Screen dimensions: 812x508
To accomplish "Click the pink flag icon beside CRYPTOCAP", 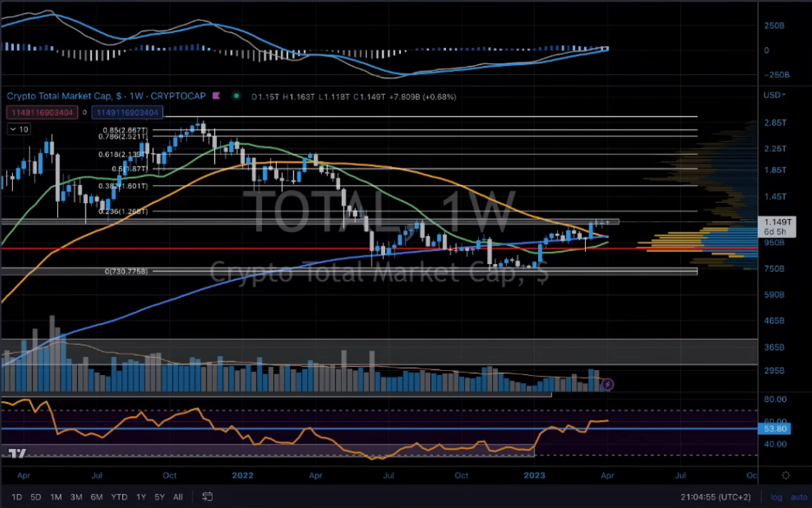I will pos(217,96).
